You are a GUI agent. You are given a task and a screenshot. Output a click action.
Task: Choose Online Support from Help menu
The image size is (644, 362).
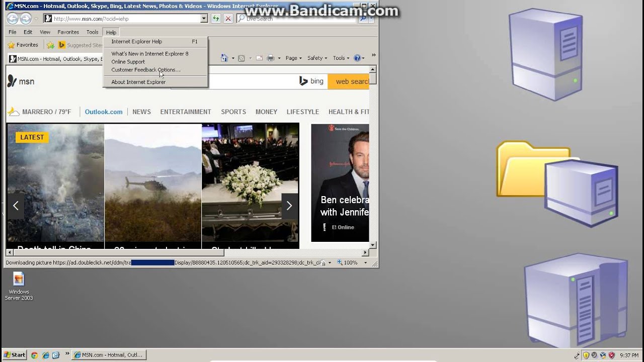(x=155, y=62)
